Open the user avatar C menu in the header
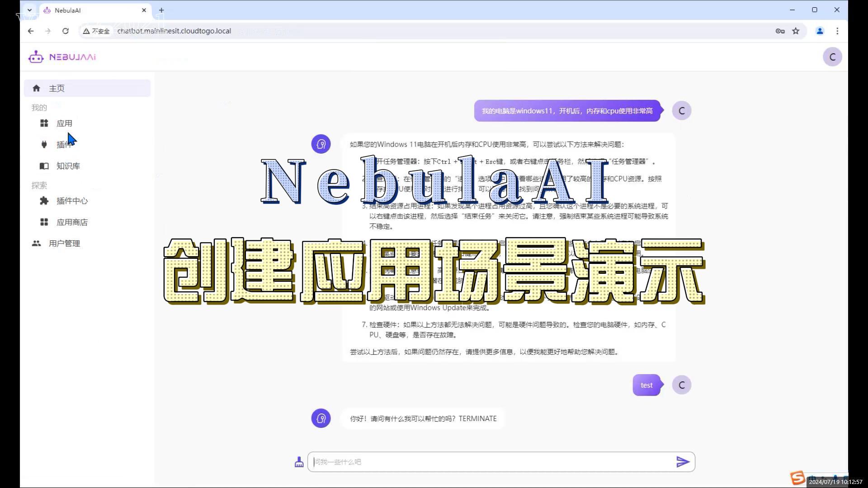868x488 pixels. 832,57
